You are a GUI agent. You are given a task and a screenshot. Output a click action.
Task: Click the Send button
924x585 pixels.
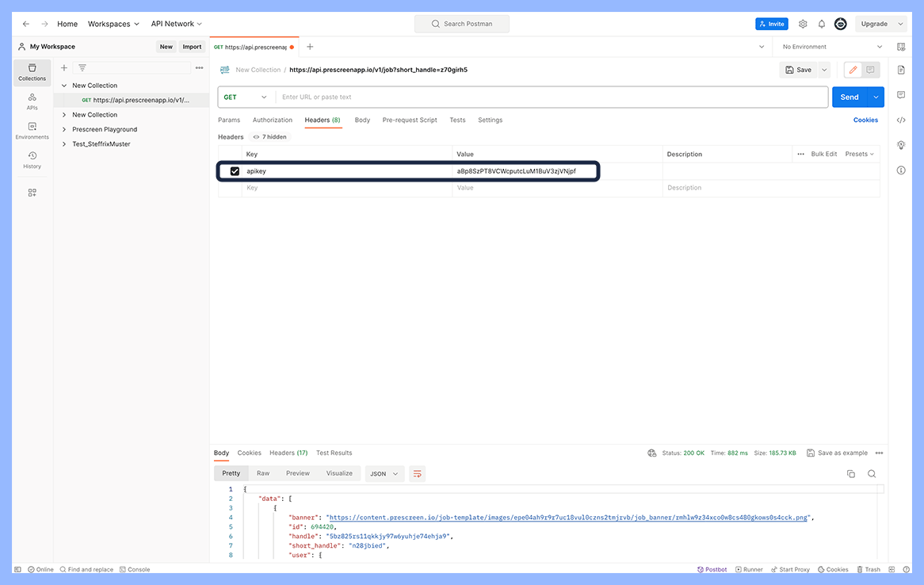[848, 96]
